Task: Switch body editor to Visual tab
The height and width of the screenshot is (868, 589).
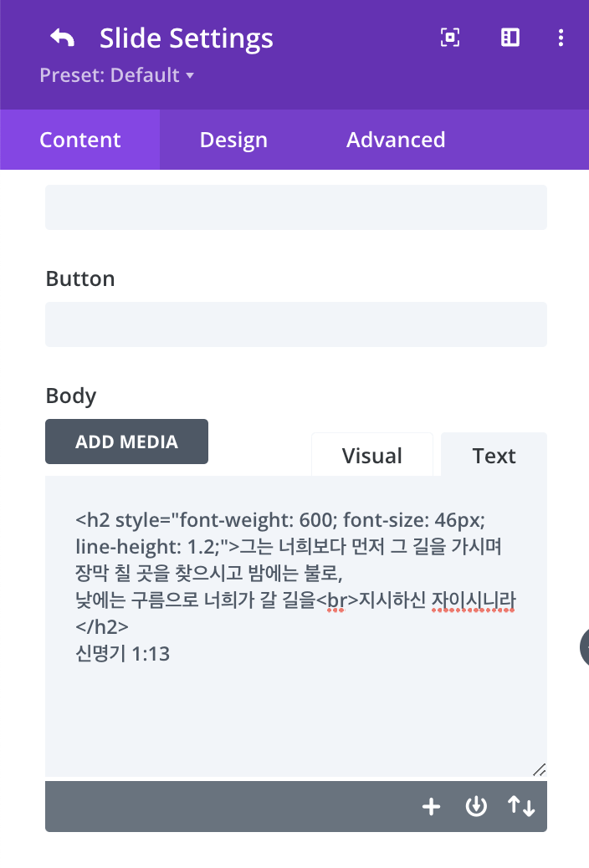Action: [371, 455]
